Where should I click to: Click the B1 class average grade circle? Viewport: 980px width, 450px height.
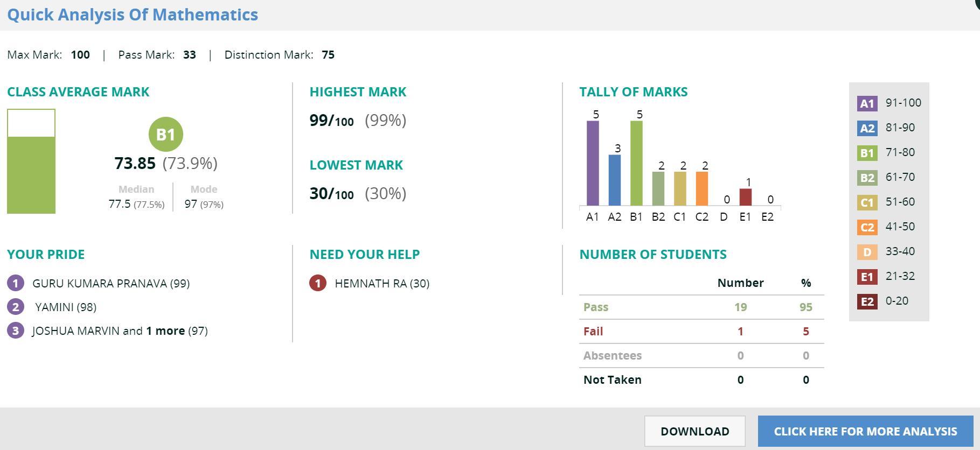(166, 135)
